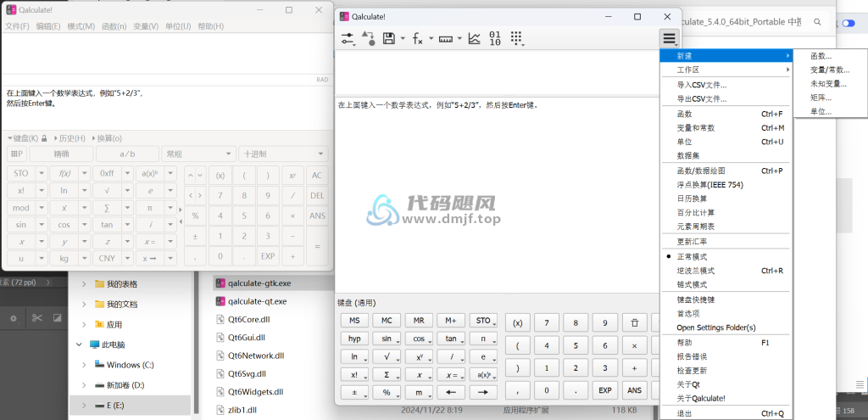Select 逆波兰模式 in the menu
Screen dimensions: 868x420
click(696, 271)
